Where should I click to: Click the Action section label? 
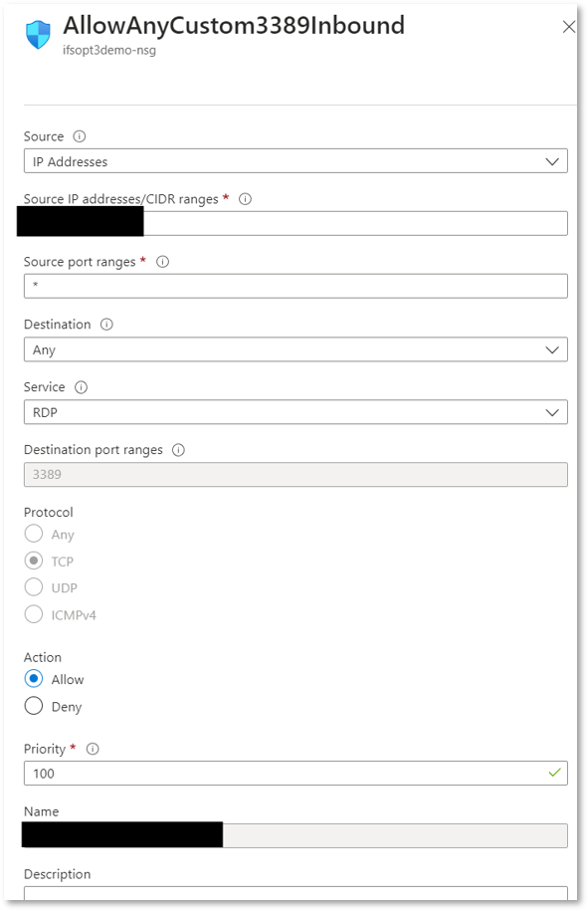coord(43,658)
